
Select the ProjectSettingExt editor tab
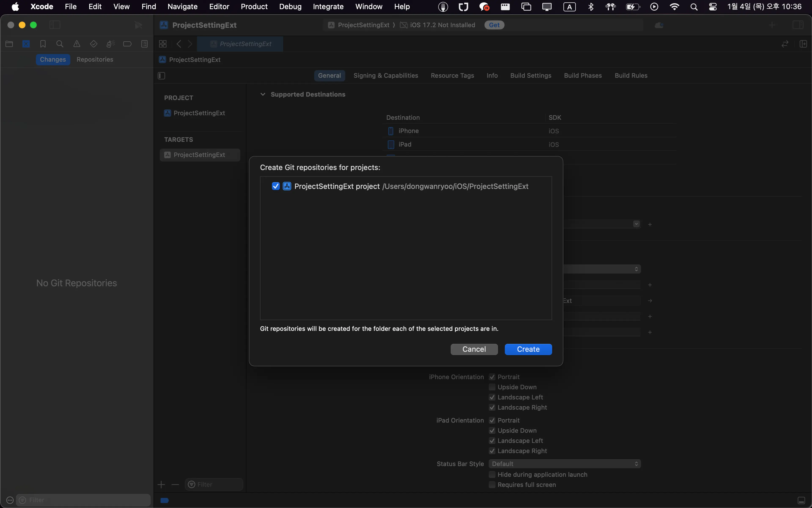click(240, 44)
